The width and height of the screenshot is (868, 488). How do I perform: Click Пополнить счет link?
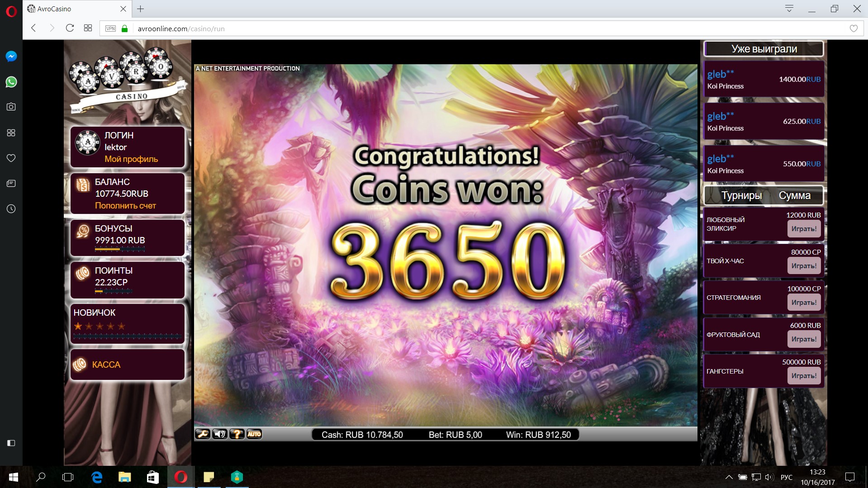click(125, 205)
